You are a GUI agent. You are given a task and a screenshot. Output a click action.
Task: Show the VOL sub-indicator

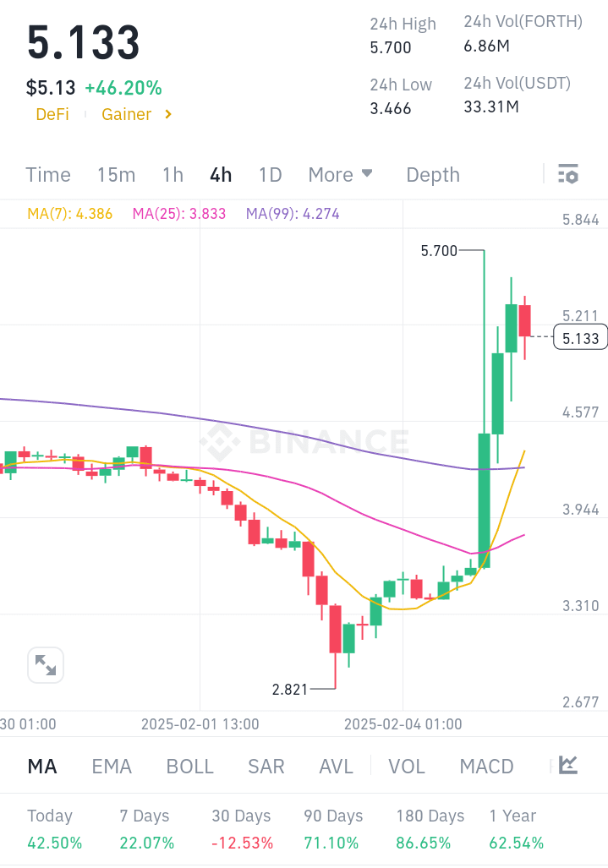coord(407,767)
